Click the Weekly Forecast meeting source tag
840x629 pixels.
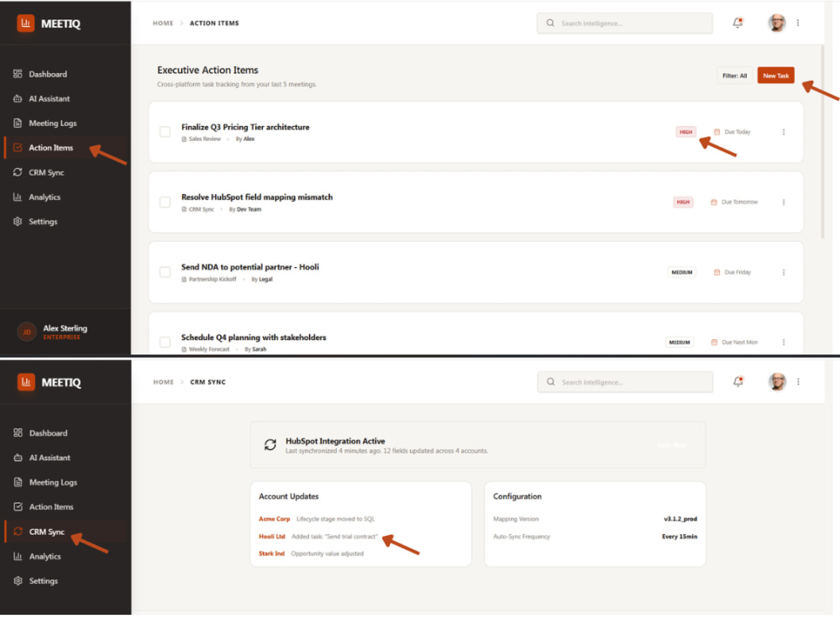click(x=206, y=349)
